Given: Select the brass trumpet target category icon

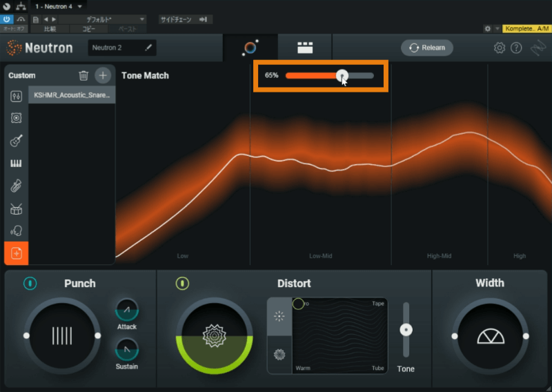Looking at the screenshot, I should coord(16,186).
